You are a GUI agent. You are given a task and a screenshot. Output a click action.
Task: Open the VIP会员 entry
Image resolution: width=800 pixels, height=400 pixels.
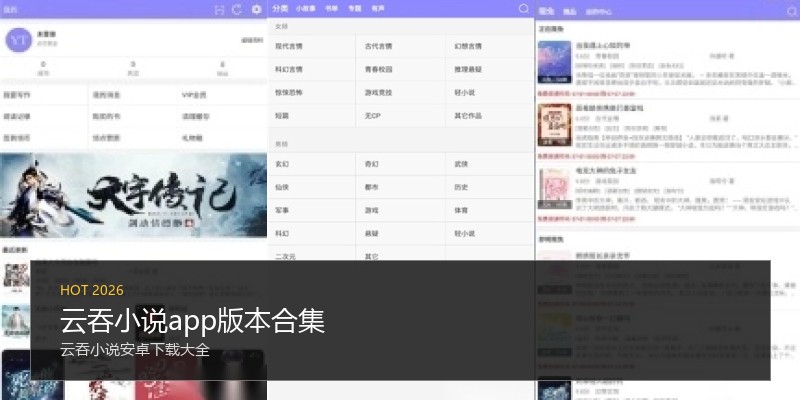point(194,95)
